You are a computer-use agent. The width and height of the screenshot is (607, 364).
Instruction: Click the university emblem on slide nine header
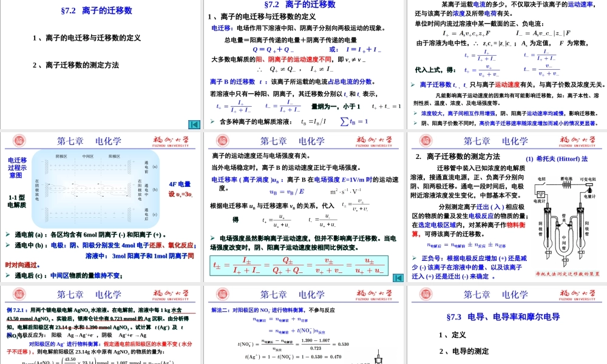point(427,295)
